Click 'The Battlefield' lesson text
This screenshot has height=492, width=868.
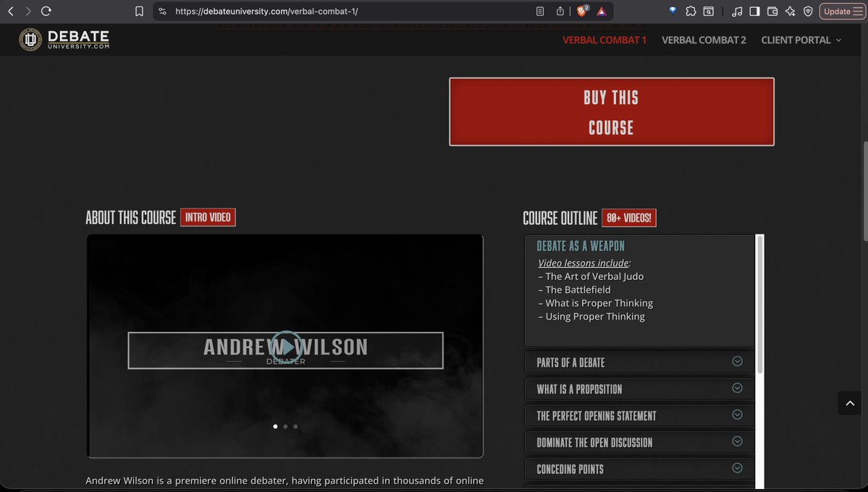pyautogui.click(x=578, y=289)
